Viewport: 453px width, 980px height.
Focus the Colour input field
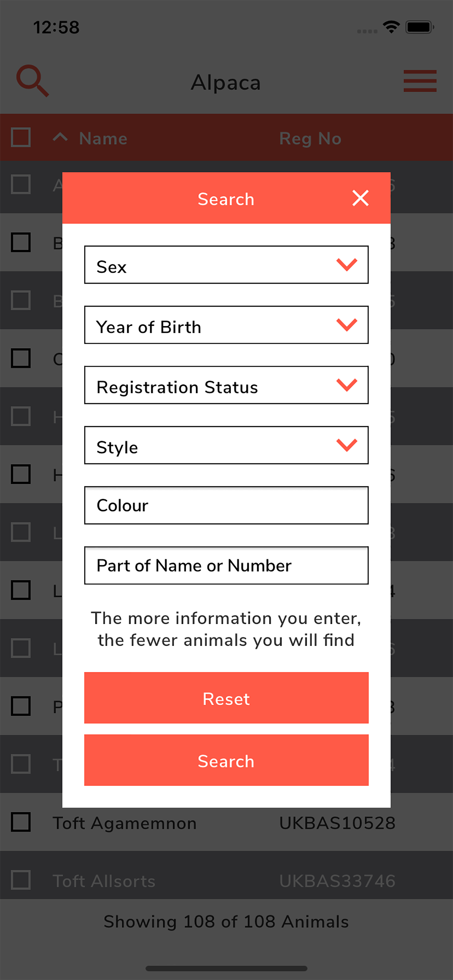[x=226, y=505]
